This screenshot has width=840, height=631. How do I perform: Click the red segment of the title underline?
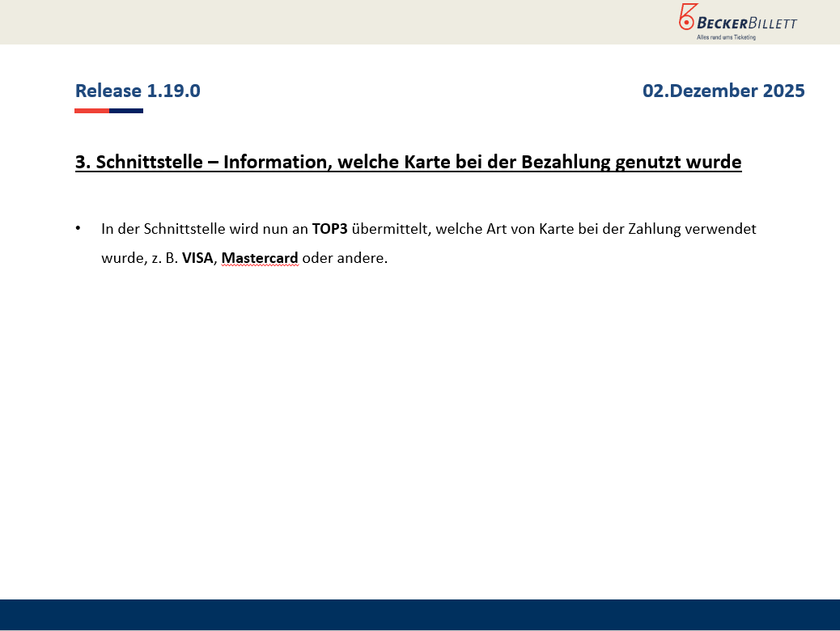[91, 111]
